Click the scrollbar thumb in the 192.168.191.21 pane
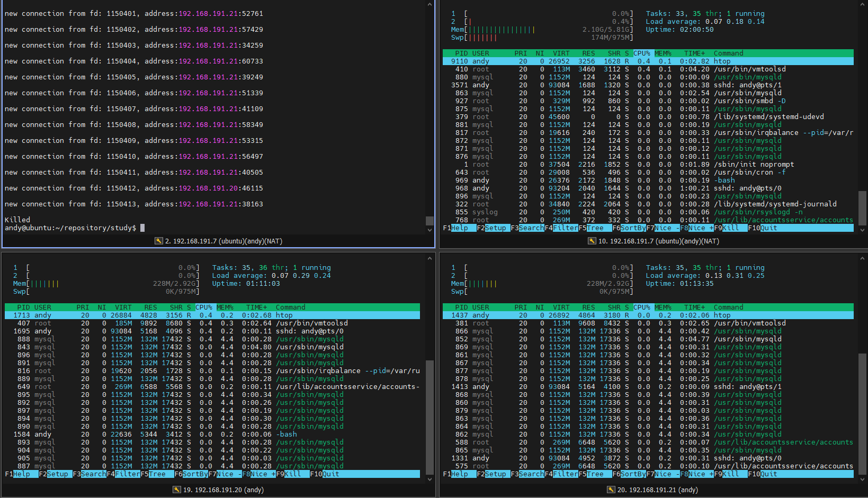Viewport: 868px width, 498px height. 863,414
